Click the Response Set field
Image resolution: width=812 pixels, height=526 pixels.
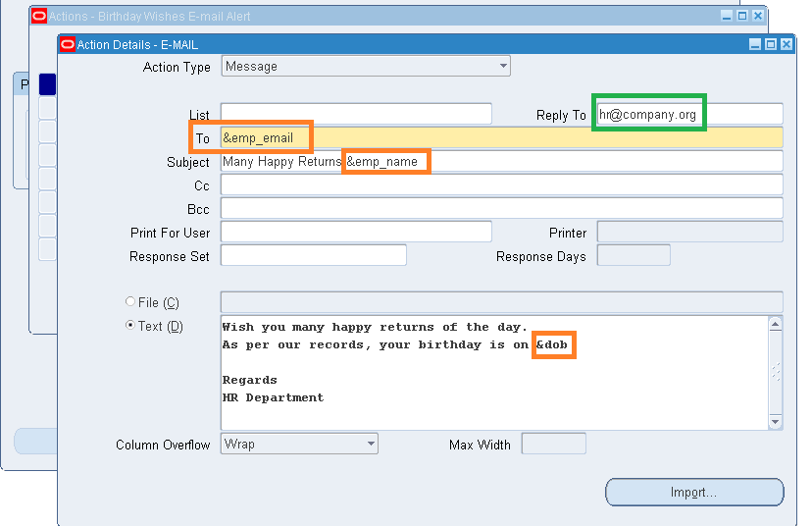click(313, 255)
